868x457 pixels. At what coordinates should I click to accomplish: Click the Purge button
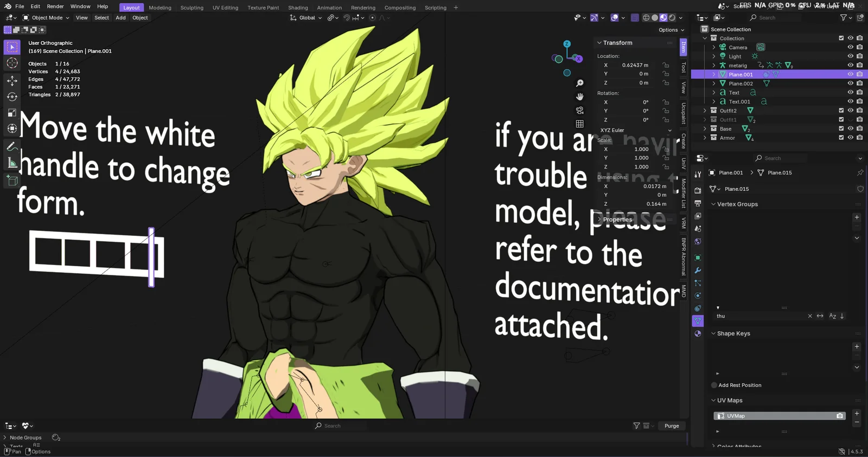pos(672,426)
